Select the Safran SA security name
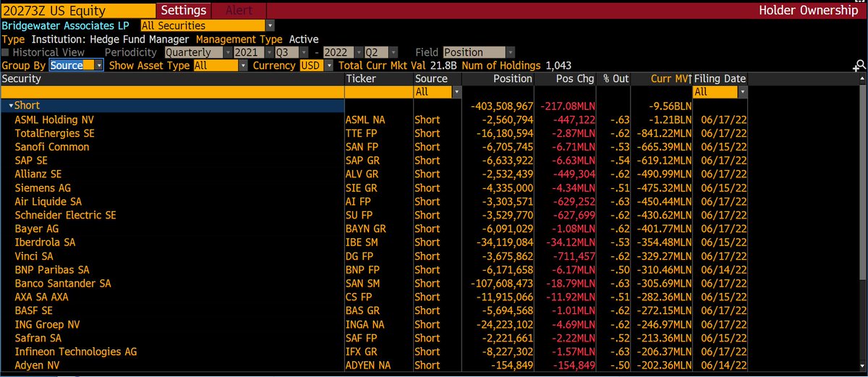This screenshot has width=868, height=377. click(x=38, y=338)
